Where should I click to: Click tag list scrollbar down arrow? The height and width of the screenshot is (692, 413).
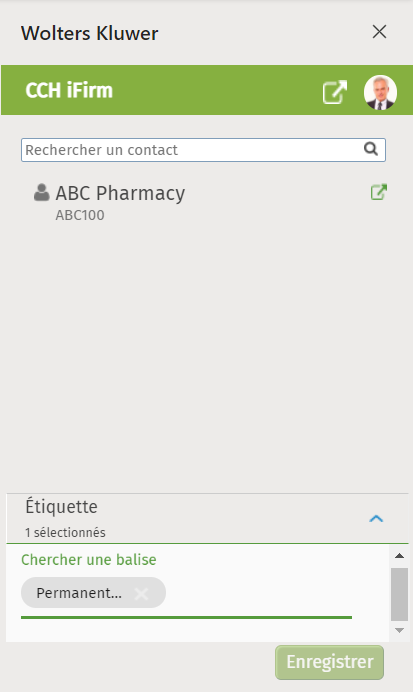pos(399,630)
